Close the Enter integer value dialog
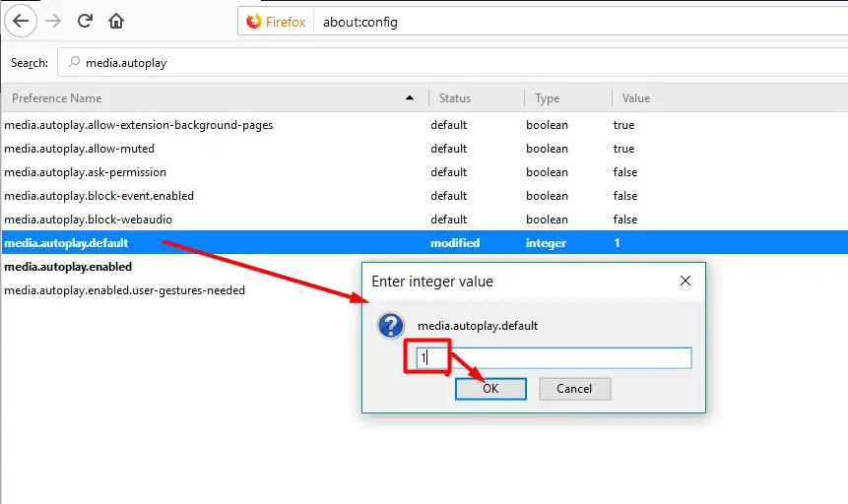The image size is (848, 504). point(685,281)
